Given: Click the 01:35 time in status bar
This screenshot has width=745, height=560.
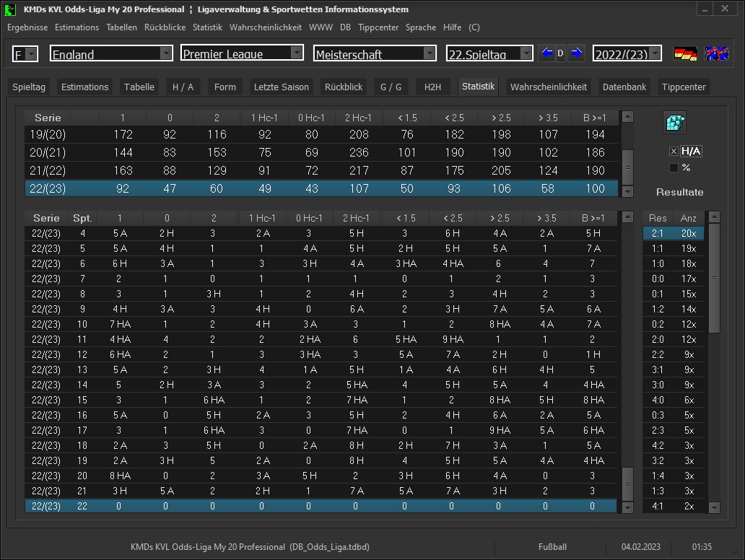Looking at the screenshot, I should coord(702,547).
